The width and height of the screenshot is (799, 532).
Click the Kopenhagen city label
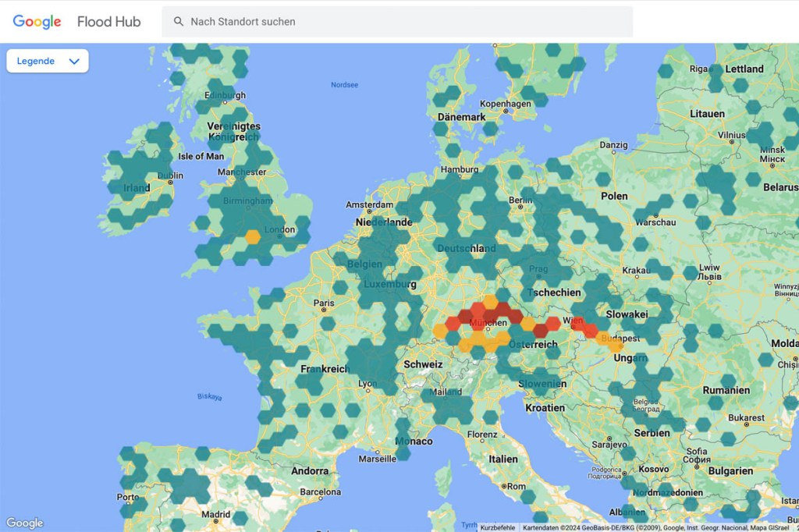tap(505, 104)
